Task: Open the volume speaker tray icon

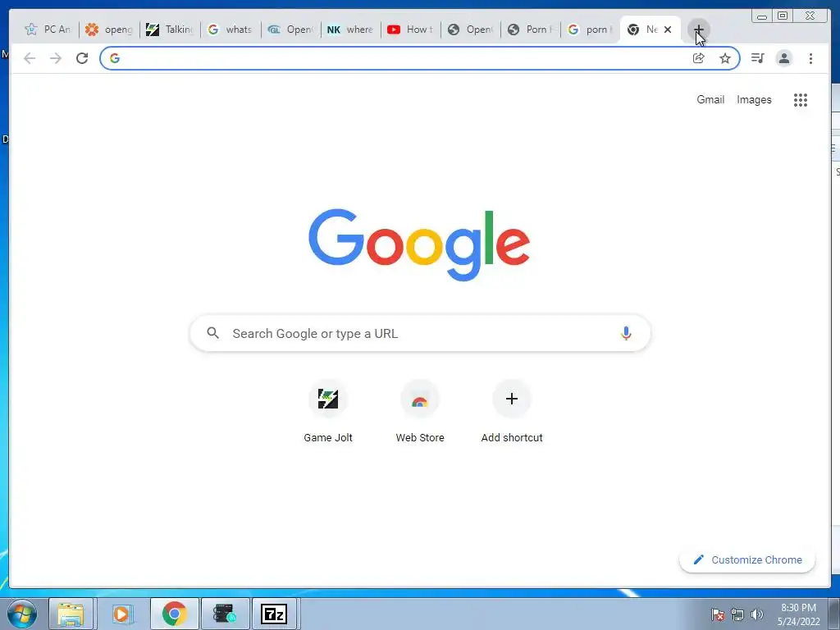Action: coord(757,614)
